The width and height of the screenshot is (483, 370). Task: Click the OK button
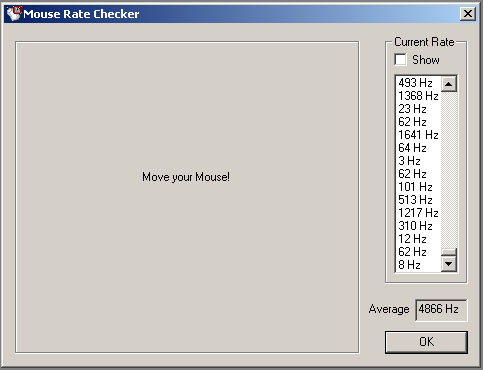click(x=426, y=342)
